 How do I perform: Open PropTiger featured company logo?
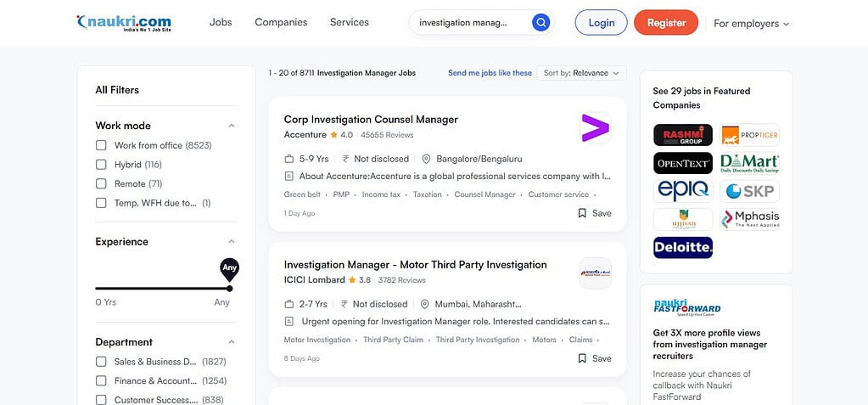(x=749, y=135)
